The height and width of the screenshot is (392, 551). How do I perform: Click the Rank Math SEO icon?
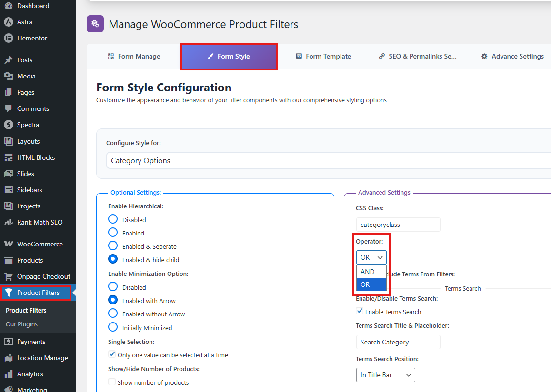(9, 222)
